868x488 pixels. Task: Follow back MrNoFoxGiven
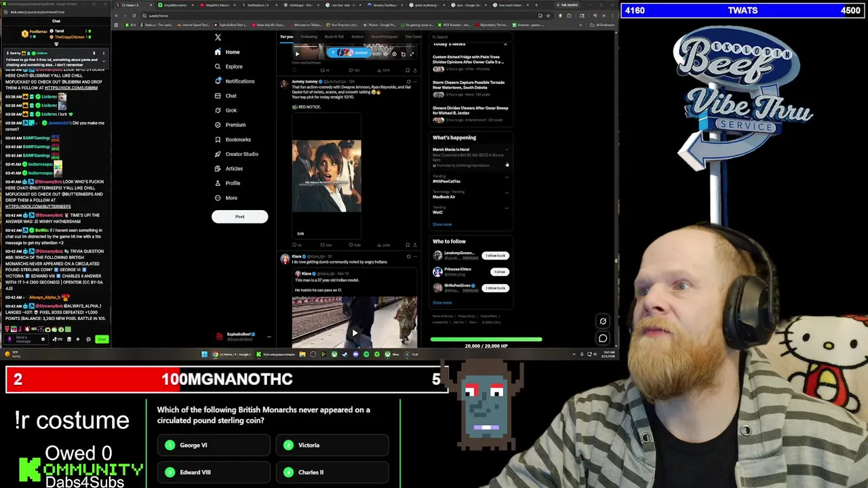click(x=495, y=288)
